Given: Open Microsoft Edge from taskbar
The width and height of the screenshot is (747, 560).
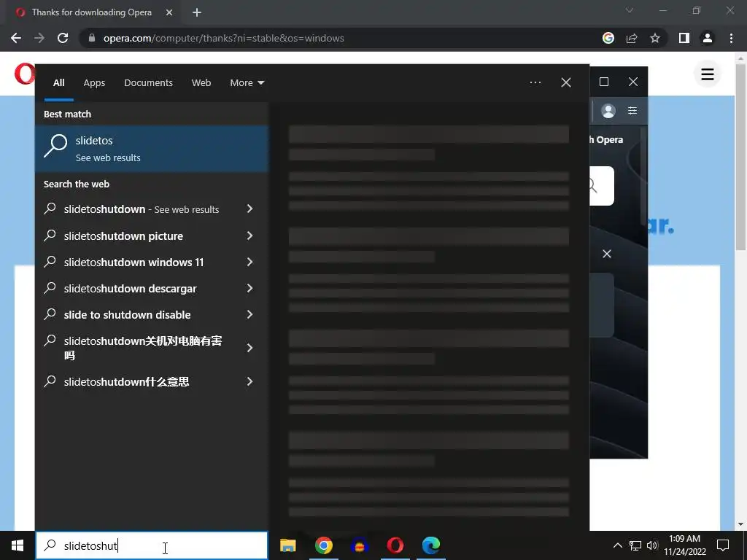Looking at the screenshot, I should click(430, 545).
